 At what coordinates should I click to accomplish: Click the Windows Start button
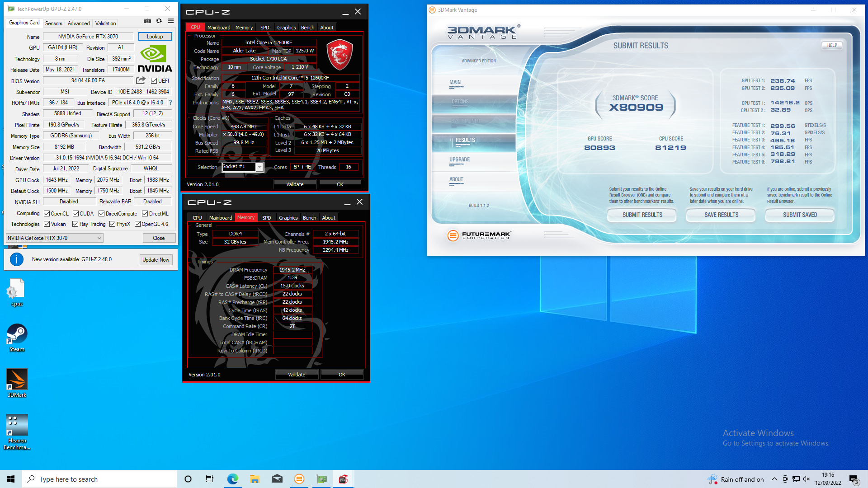pyautogui.click(x=11, y=479)
